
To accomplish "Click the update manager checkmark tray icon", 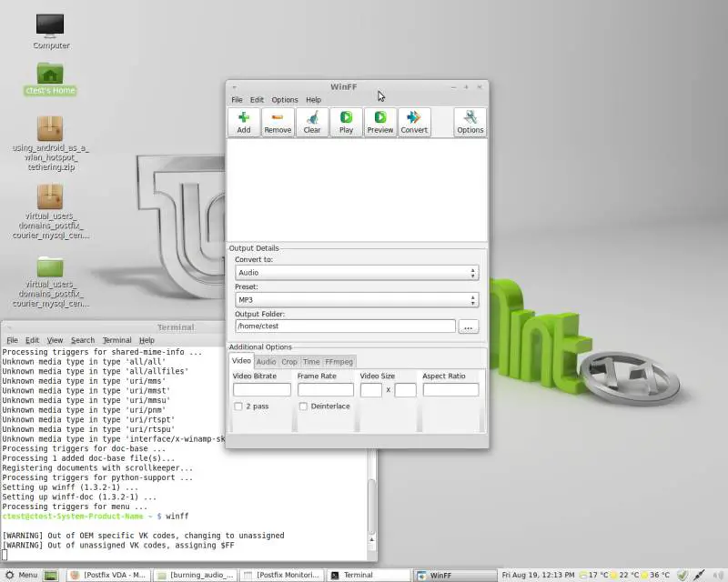I will pyautogui.click(x=682, y=575).
